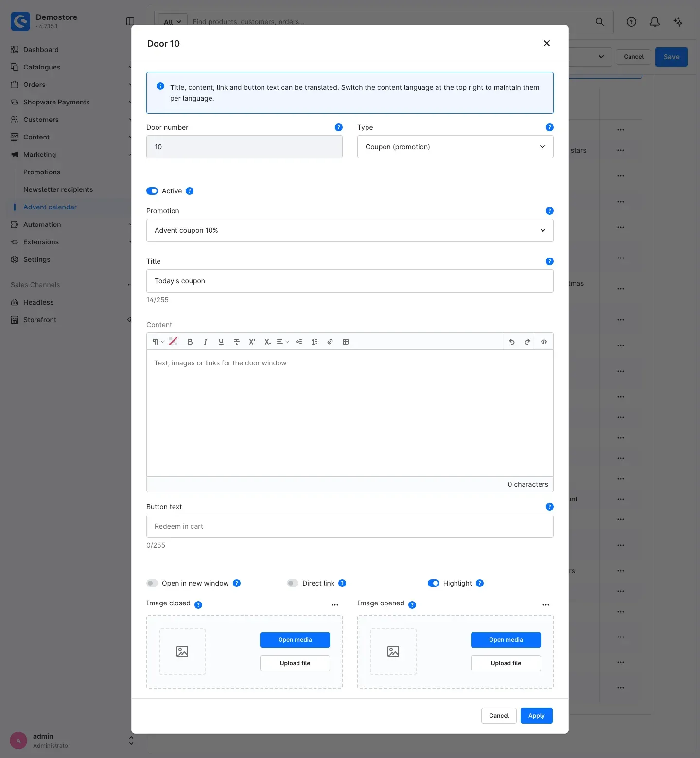Open the Image closed options menu
Image resolution: width=700 pixels, height=758 pixels.
point(335,605)
